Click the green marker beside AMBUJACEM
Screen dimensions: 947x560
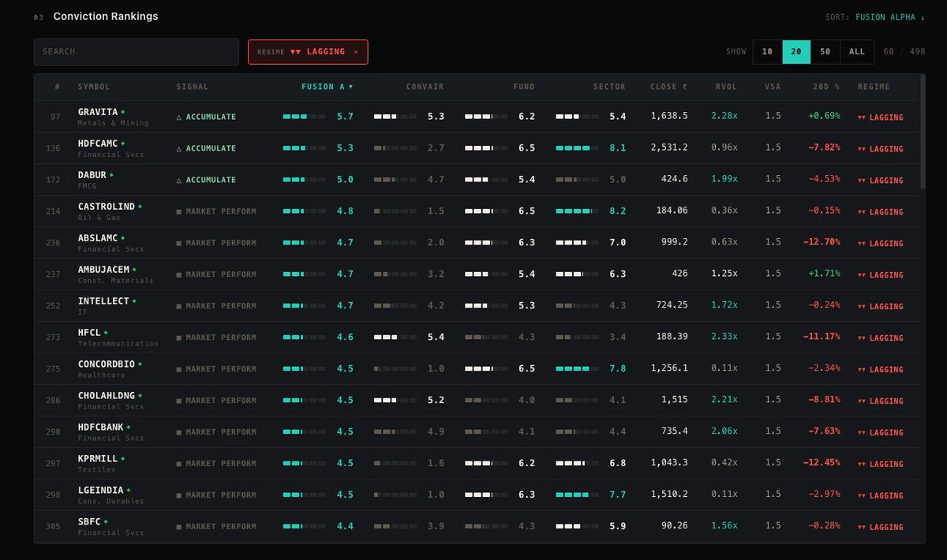(134, 270)
